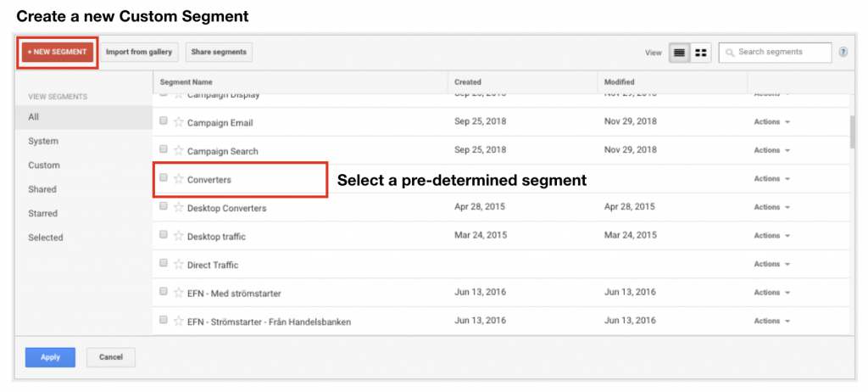Click Sep 25, 2018 created date for Campaign Email
This screenshot has width=868, height=392.
coord(480,121)
